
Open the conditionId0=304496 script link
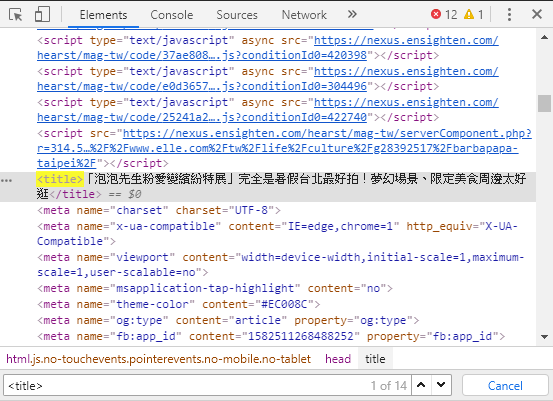tap(268, 79)
